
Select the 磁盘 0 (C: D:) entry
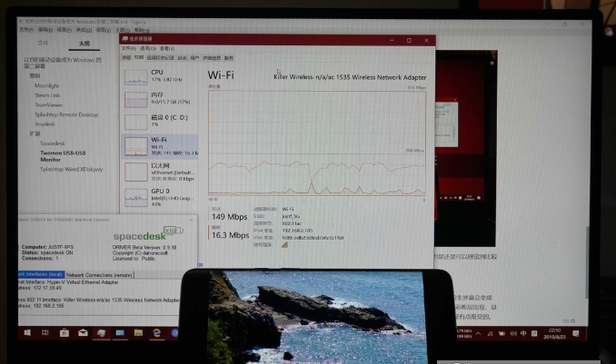tap(160, 122)
